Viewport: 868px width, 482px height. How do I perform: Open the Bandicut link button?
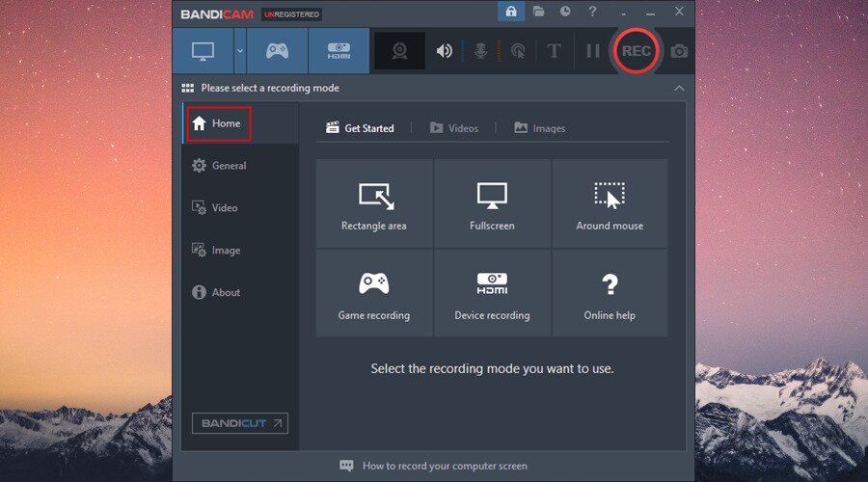(x=240, y=423)
